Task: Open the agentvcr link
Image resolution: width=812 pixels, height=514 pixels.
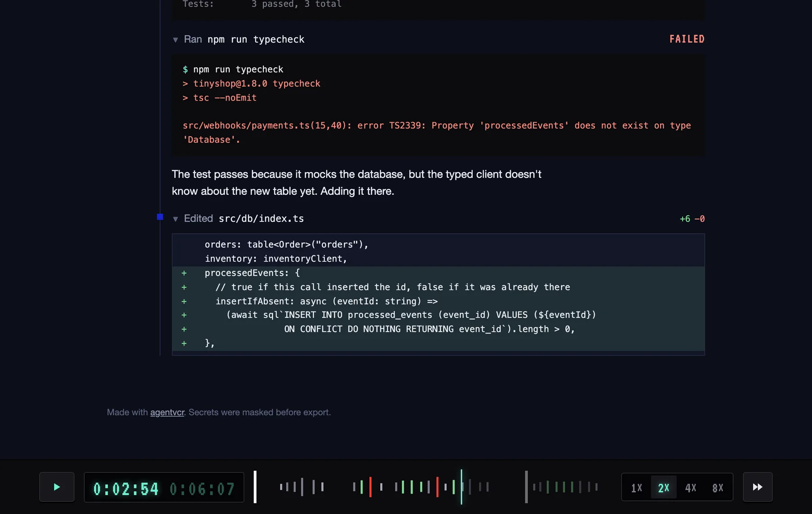Action: 167,412
